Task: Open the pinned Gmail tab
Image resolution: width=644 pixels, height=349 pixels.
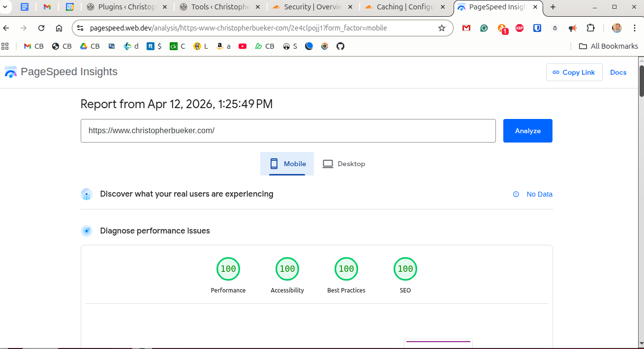Action: [x=47, y=7]
